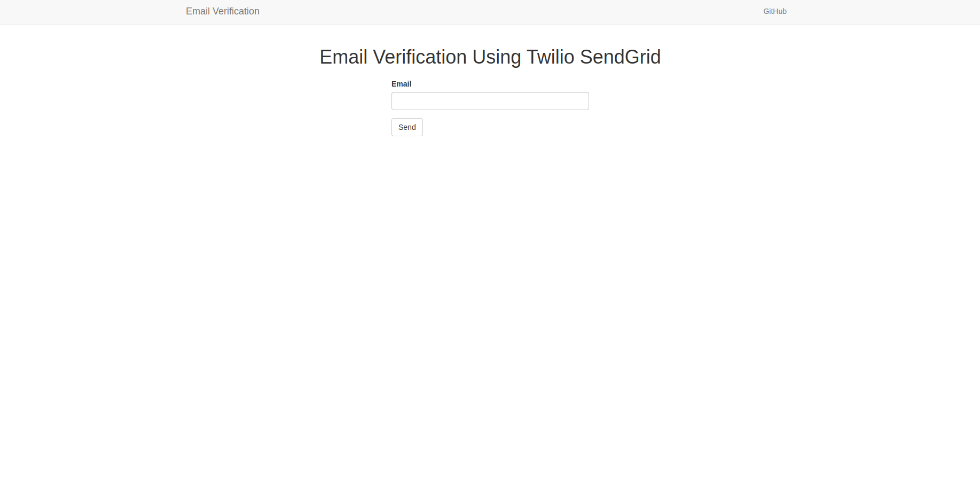Submit the form with the Send button
Screen dimensions: 980x498
tap(407, 127)
